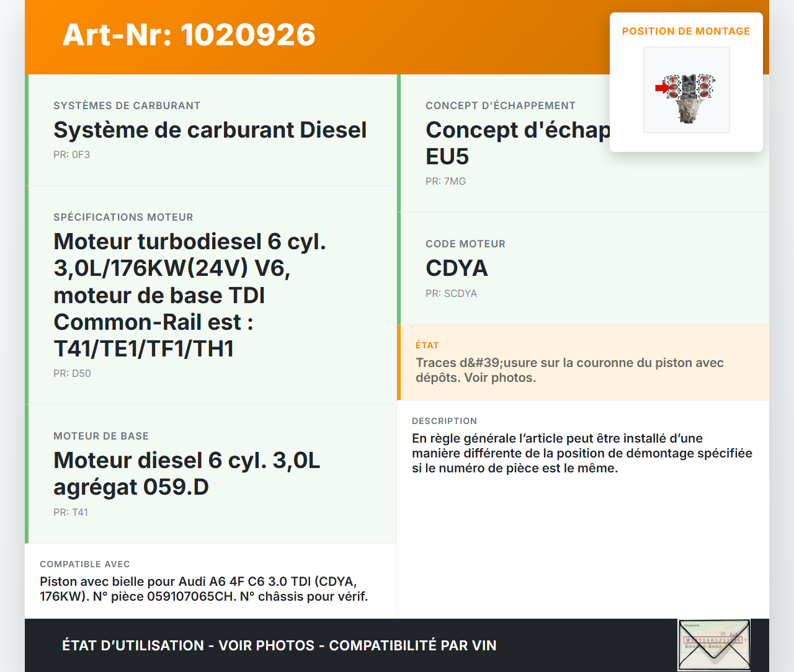Viewport: 794px width, 672px height.
Task: Select the Système de carburant Diesel card
Action: click(x=211, y=130)
